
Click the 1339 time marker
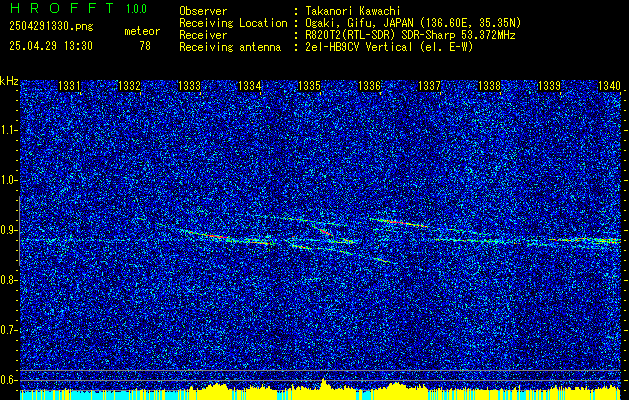[549, 86]
